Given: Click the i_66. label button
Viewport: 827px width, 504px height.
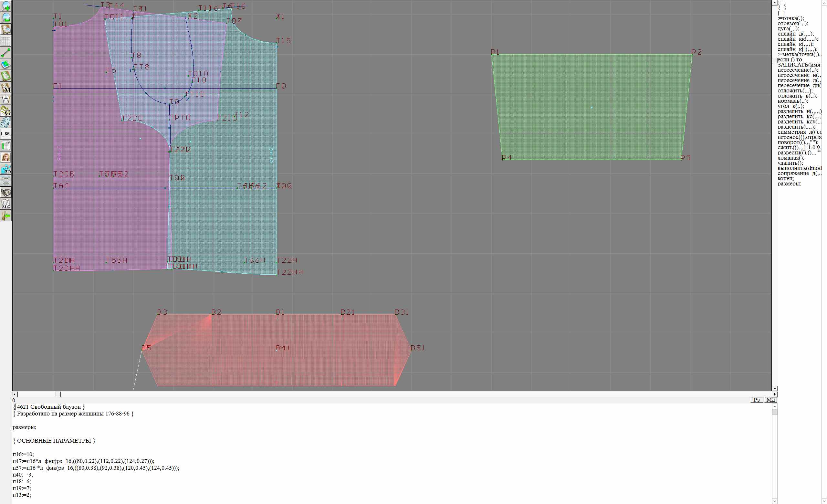Looking at the screenshot, I should click(x=6, y=134).
